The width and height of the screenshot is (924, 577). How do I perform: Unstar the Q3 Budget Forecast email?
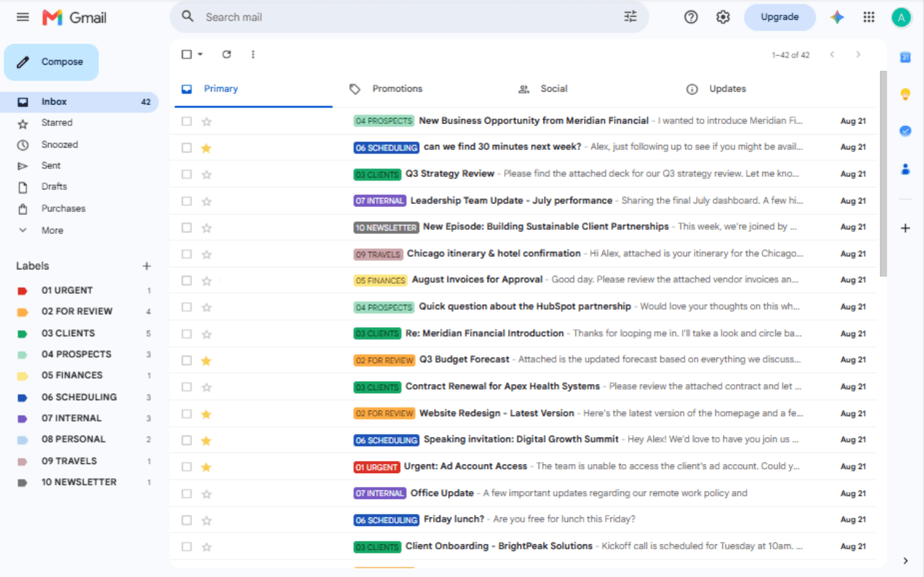pos(207,361)
